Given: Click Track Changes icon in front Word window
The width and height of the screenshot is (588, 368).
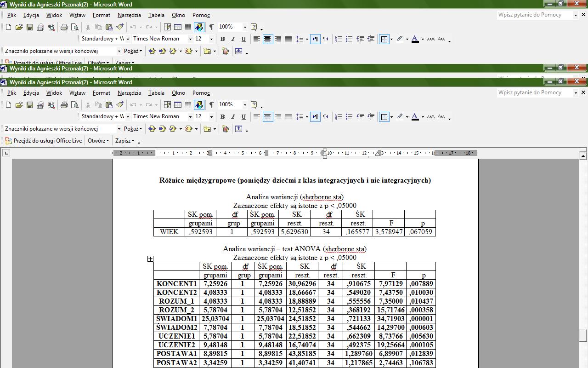Looking at the screenshot, I should [225, 129].
